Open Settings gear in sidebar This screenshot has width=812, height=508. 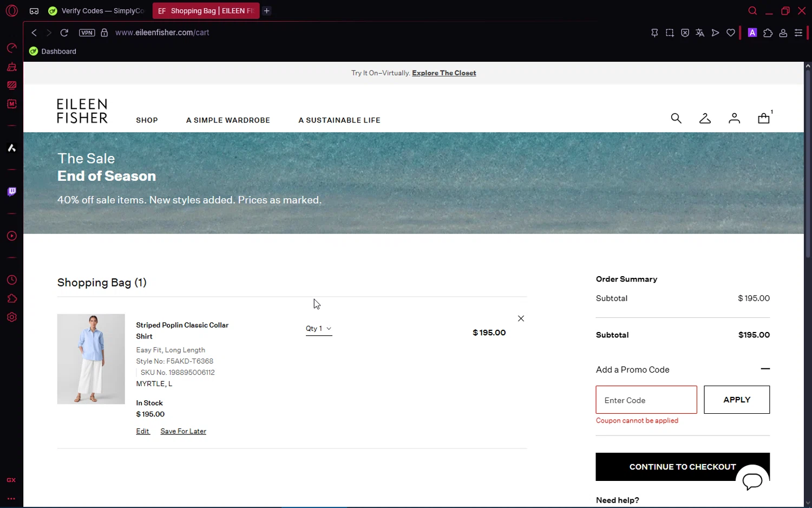(11, 317)
